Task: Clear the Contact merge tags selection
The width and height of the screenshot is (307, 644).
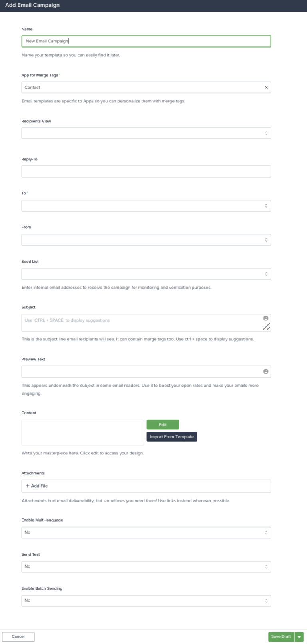Action: [266, 88]
